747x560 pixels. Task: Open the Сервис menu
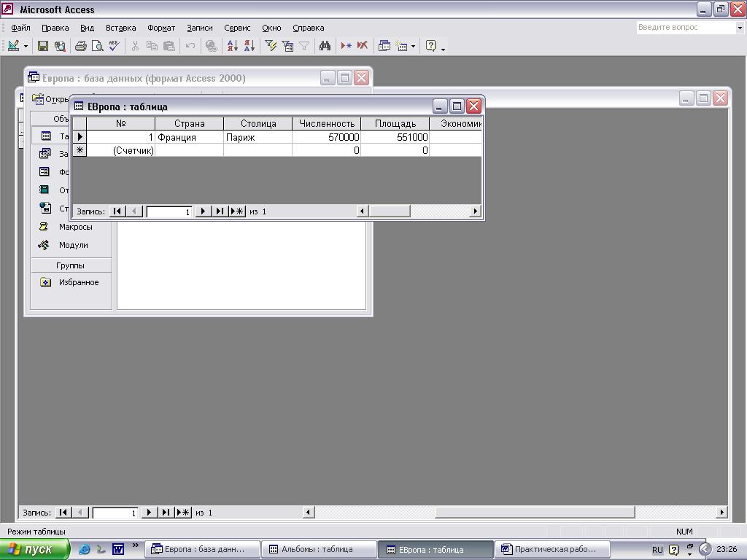(x=237, y=28)
